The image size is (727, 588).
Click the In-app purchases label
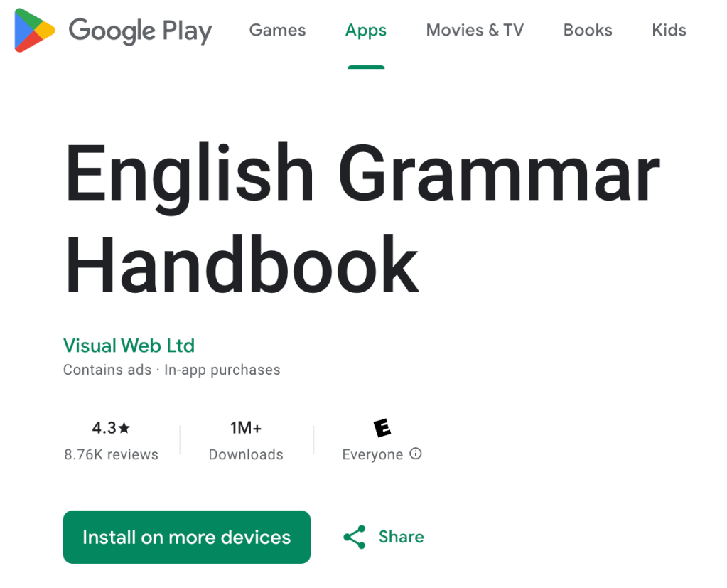pos(222,370)
